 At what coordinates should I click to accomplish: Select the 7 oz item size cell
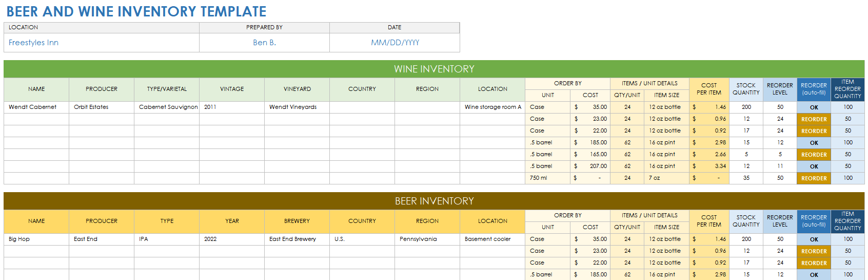coord(666,178)
